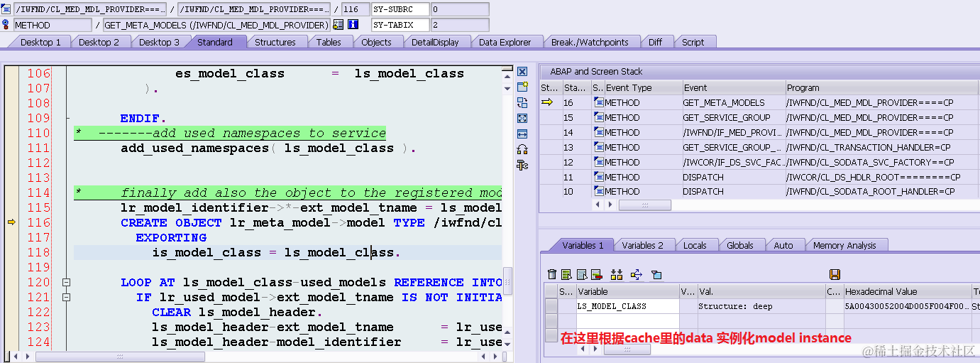Viewport: 980px width, 363px height.
Task: Click the method icon in stack row 10
Action: [x=598, y=191]
